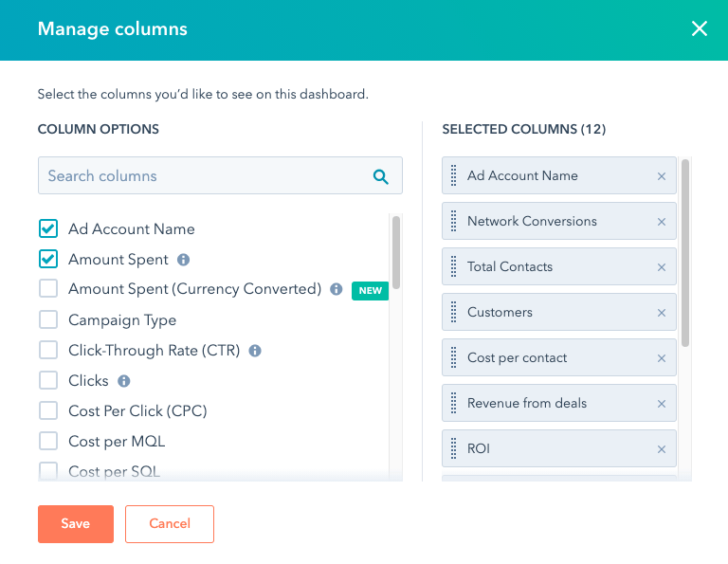Click drag handle for Cost per contact
The height and width of the screenshot is (564, 728).
[x=454, y=358]
